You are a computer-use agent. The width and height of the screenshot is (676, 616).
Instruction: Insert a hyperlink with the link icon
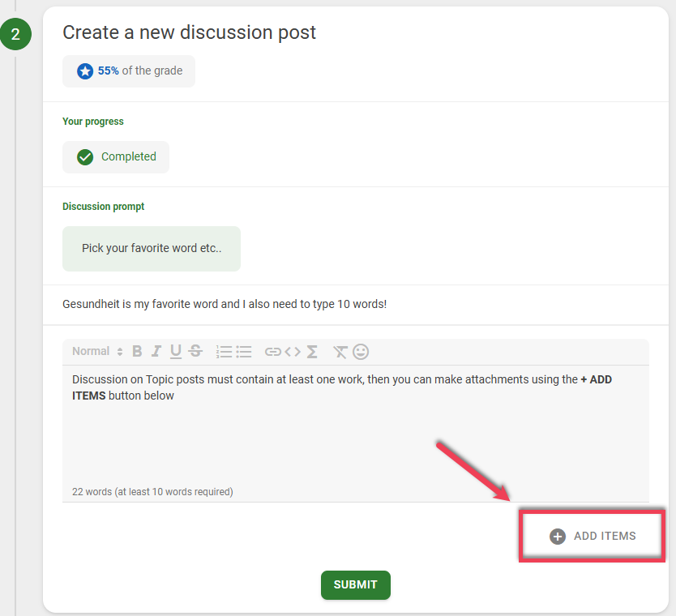(272, 351)
